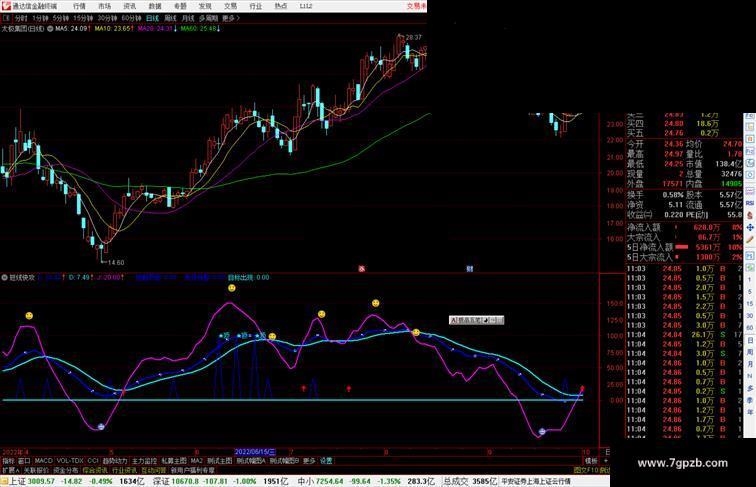Click the smiley marker at the highest sub-chart peak
Screen dimensions: 756x487
pos(232,288)
